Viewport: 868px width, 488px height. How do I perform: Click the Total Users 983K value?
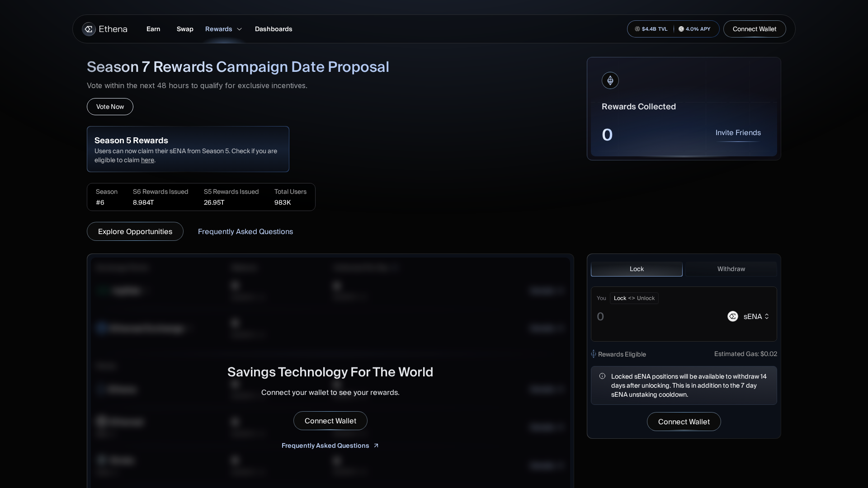(283, 202)
